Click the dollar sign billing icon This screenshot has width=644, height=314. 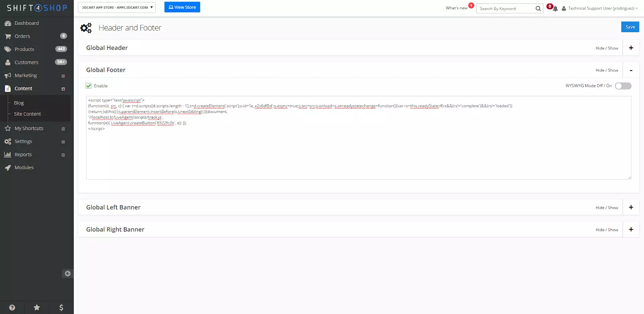[x=61, y=308]
